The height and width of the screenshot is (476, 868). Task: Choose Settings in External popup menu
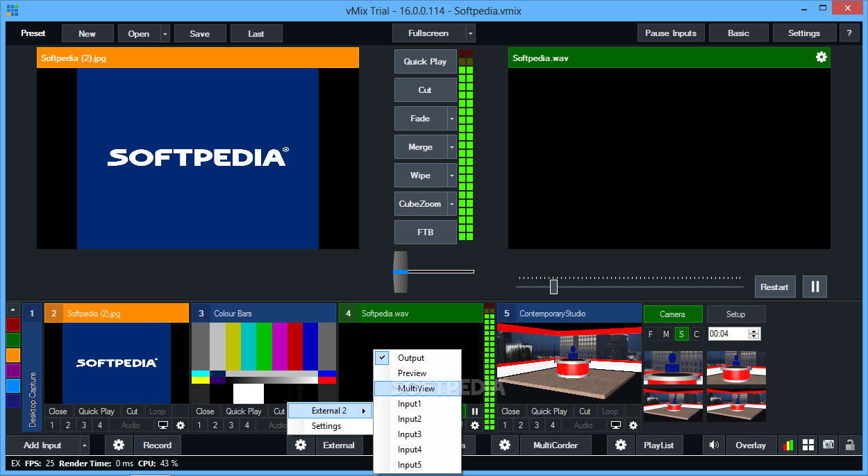(330, 426)
